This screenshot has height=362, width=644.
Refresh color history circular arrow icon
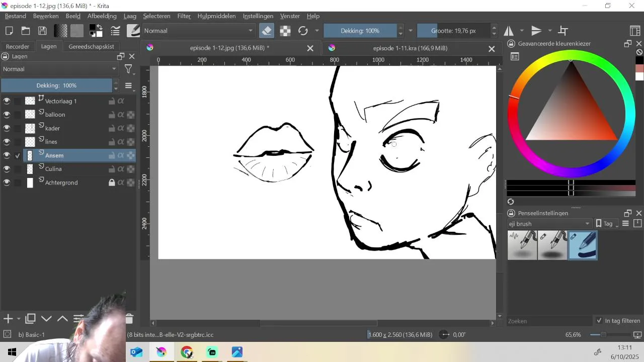pyautogui.click(x=511, y=202)
